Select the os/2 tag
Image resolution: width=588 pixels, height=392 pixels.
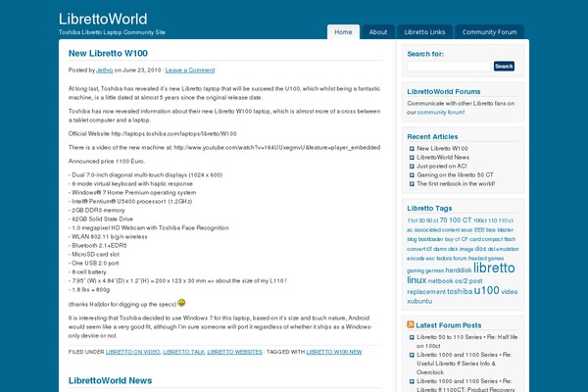[461, 281]
